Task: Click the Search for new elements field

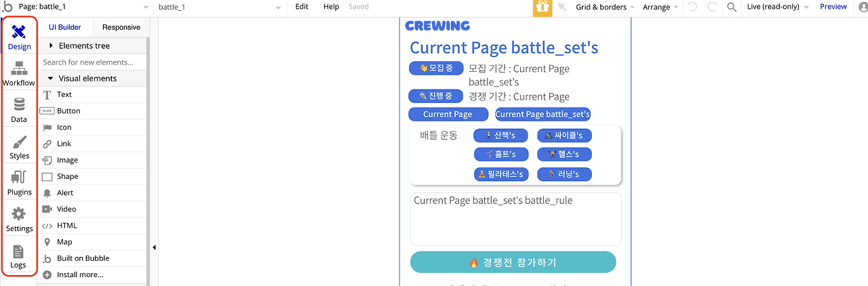Action: [92, 62]
